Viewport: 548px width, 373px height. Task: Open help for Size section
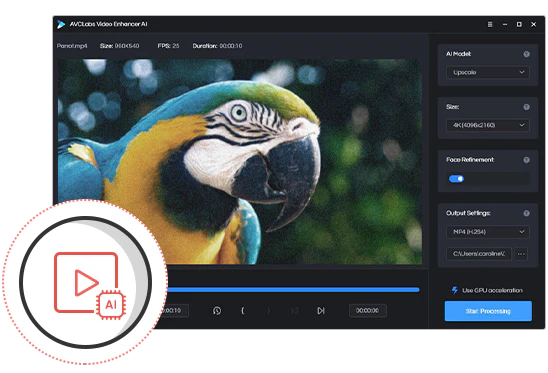click(x=526, y=107)
